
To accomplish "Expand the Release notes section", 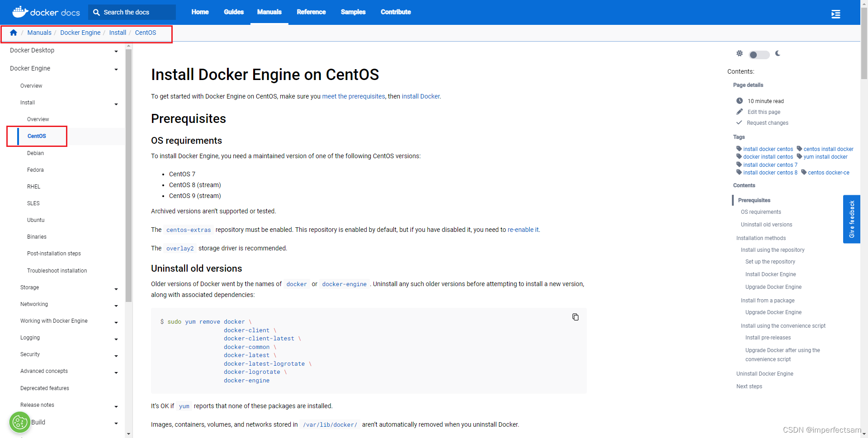I will (x=116, y=407).
